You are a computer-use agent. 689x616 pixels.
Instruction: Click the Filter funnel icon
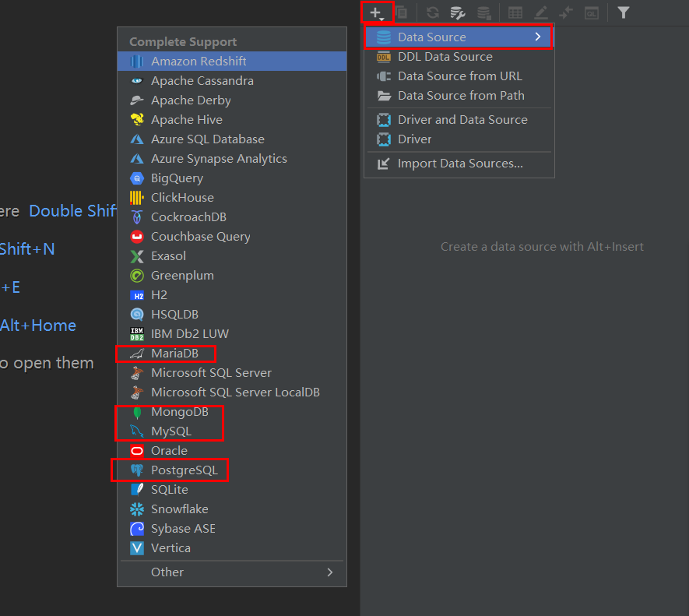click(623, 12)
